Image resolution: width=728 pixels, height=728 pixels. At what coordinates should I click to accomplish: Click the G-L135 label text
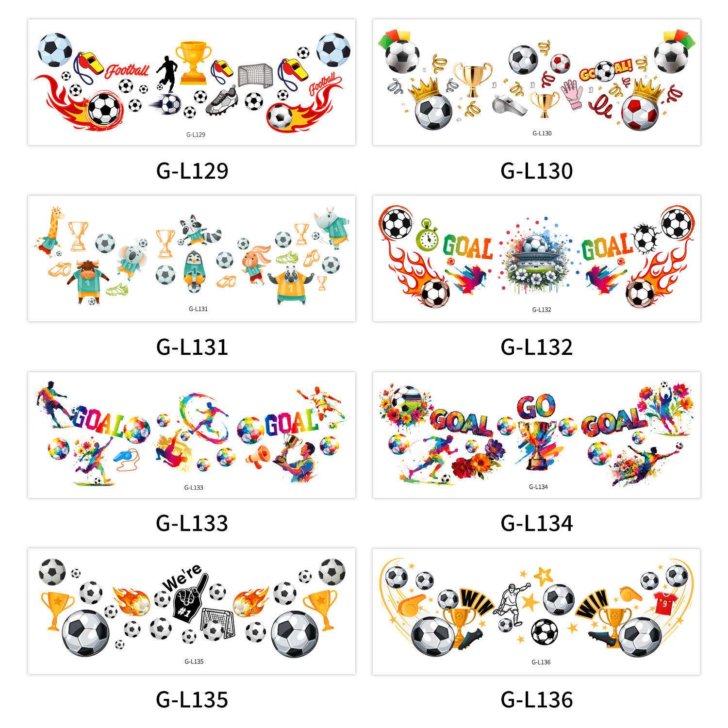[x=192, y=700]
